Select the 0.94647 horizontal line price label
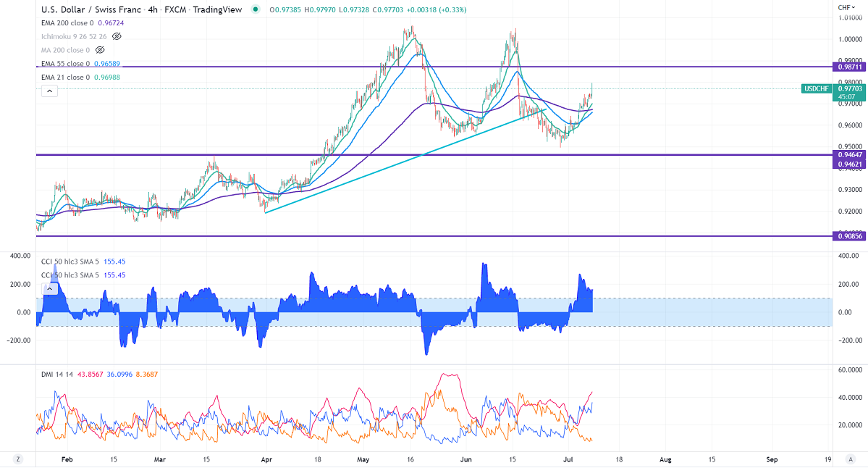 [850, 155]
